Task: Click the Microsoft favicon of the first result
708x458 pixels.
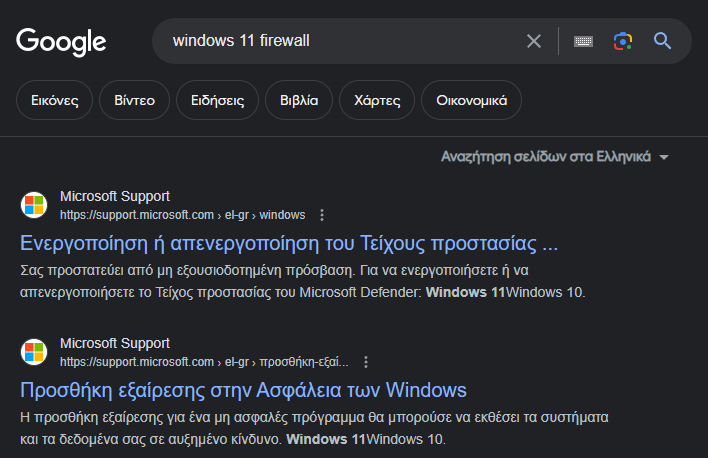Action: pyautogui.click(x=34, y=205)
